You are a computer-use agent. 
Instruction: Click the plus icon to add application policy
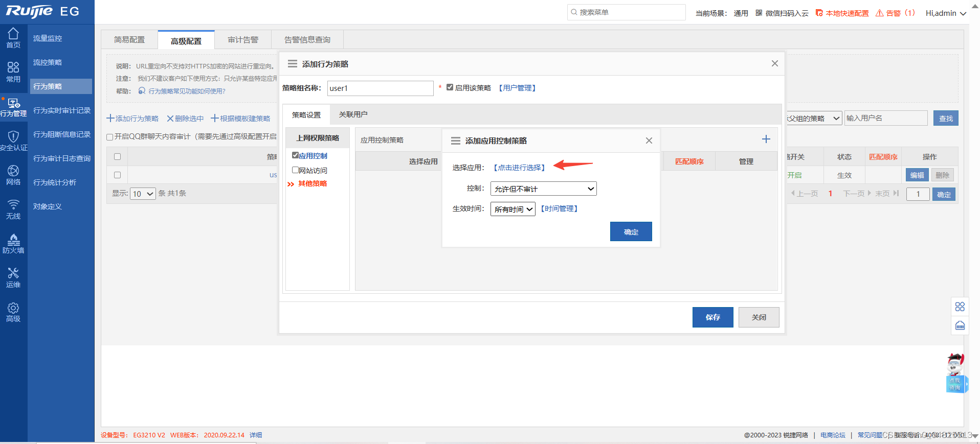[x=766, y=139]
